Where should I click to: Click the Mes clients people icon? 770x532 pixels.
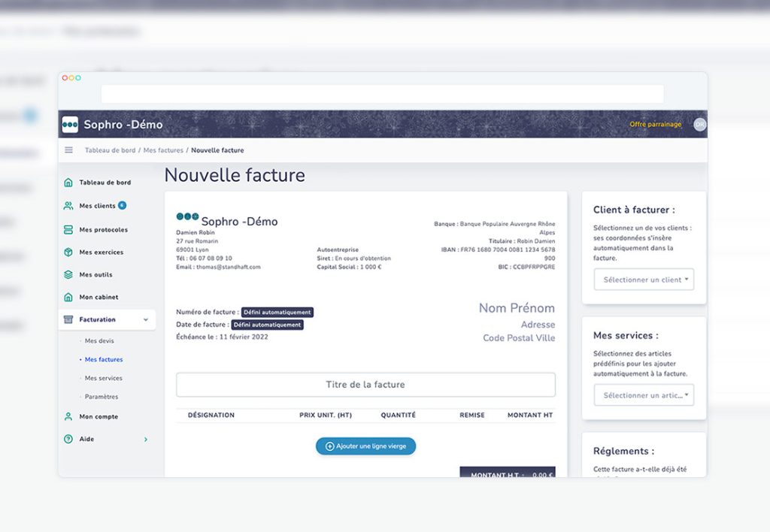[x=68, y=206]
